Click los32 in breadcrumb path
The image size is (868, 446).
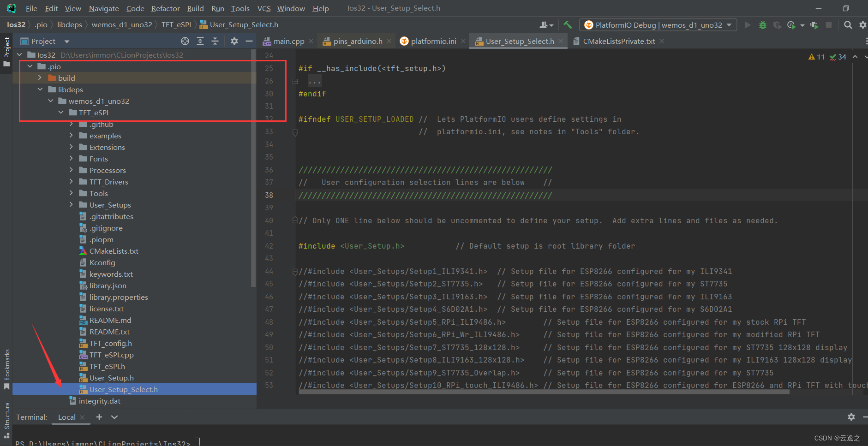point(16,25)
